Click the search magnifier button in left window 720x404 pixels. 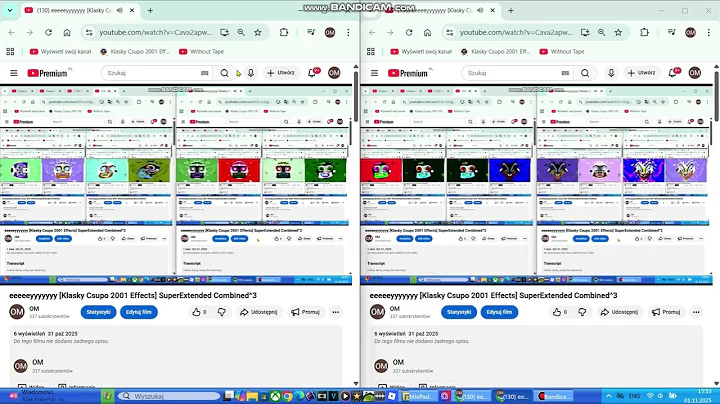click(x=224, y=73)
